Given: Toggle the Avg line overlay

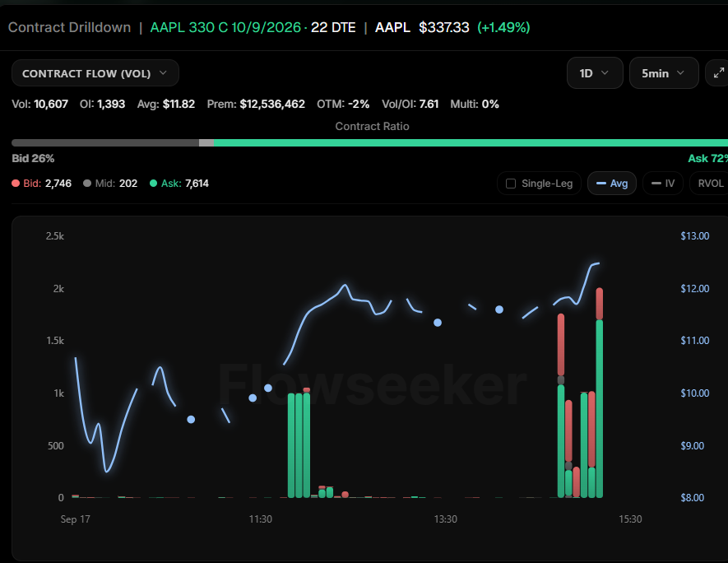Looking at the screenshot, I should 611,184.
